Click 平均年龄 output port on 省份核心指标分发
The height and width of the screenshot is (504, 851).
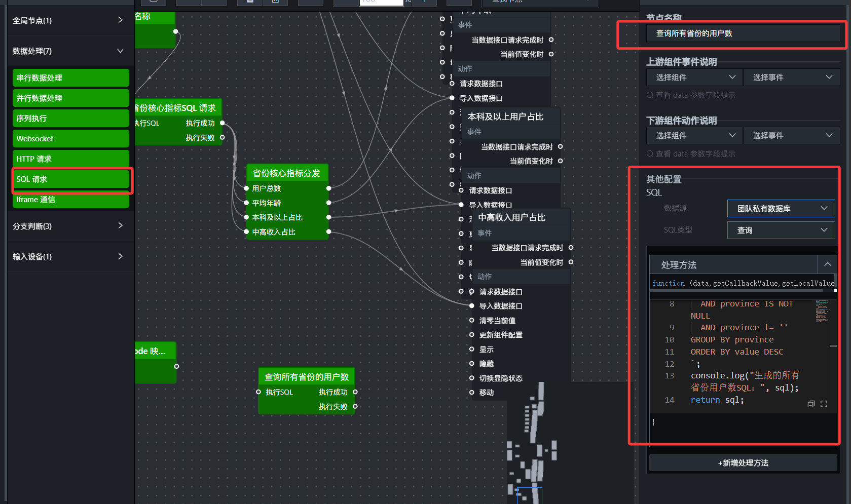point(329,203)
